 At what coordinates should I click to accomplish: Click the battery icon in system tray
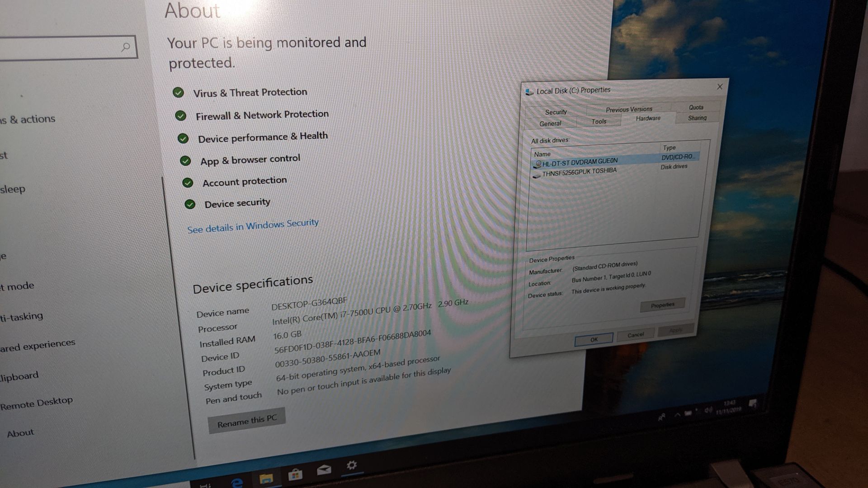(x=688, y=413)
